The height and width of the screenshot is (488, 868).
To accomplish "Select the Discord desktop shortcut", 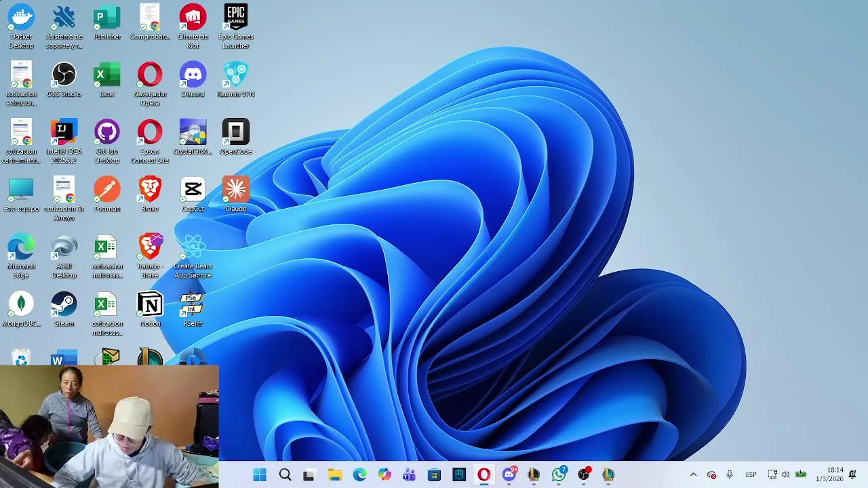I will tap(193, 80).
